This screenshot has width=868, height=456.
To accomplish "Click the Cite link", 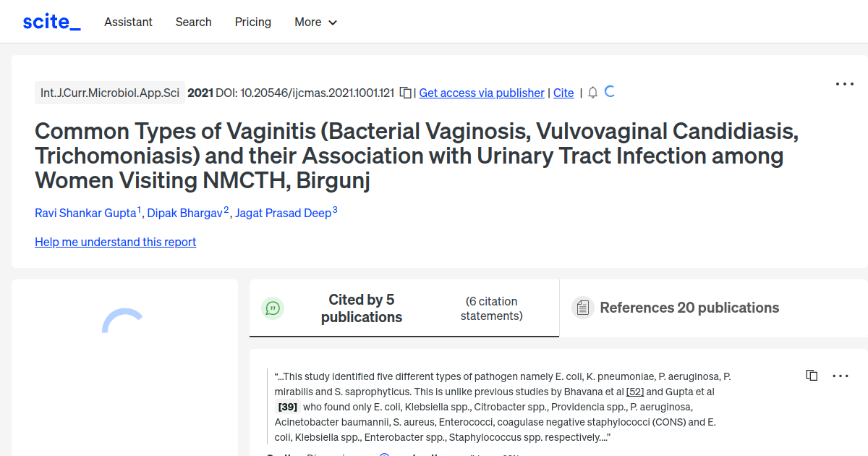I will point(563,93).
